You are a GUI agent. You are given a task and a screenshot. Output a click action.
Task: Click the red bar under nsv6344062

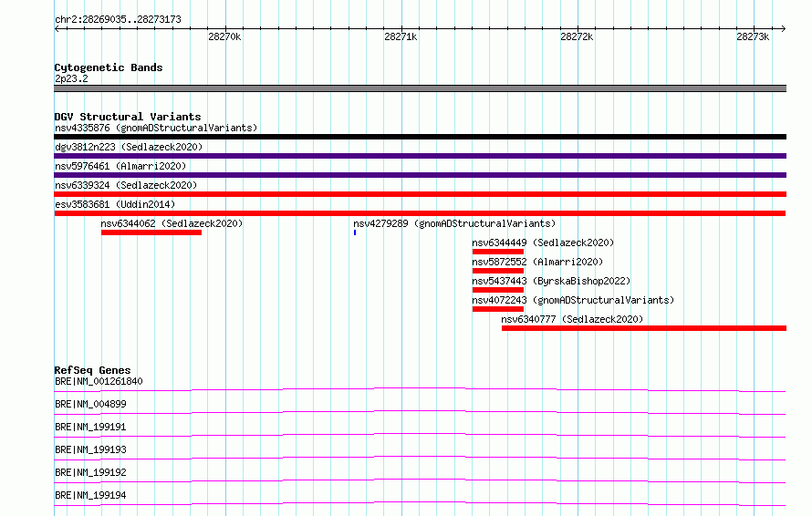pyautogui.click(x=151, y=232)
